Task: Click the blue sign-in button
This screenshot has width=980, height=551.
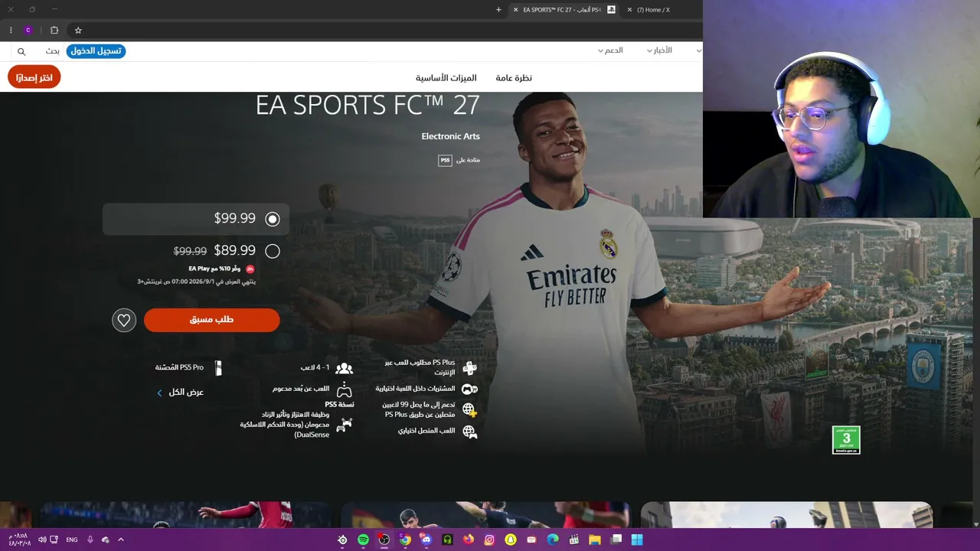Action: (x=96, y=51)
